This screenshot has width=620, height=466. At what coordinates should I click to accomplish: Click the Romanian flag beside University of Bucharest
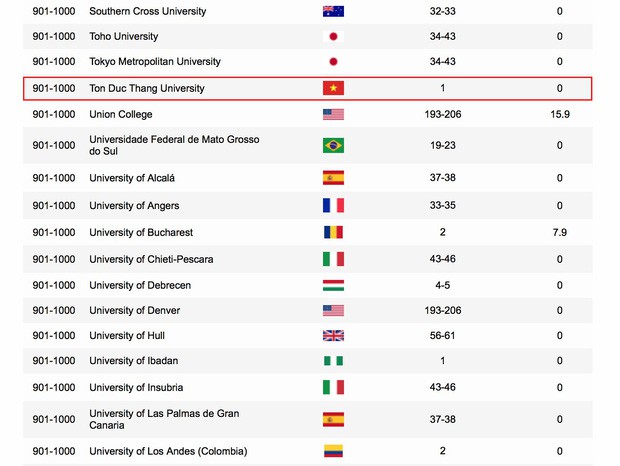point(333,232)
